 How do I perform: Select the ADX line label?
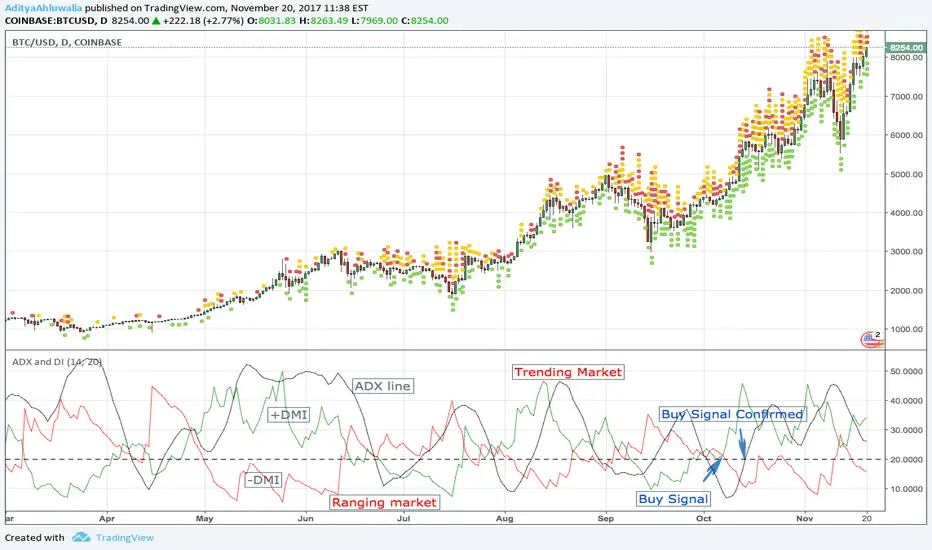382,386
